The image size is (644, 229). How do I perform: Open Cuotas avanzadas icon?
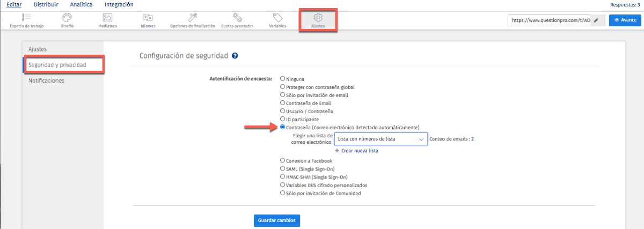pyautogui.click(x=237, y=17)
